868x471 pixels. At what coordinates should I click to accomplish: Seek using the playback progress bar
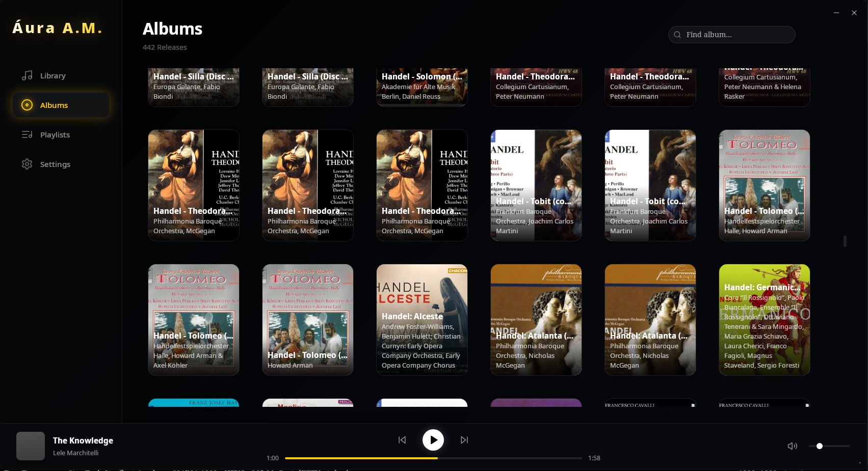(x=433, y=458)
